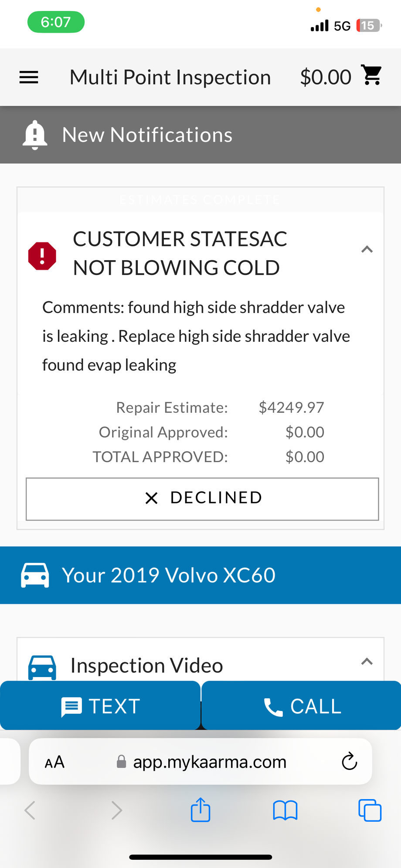Tap the DECLINED button

(202, 499)
